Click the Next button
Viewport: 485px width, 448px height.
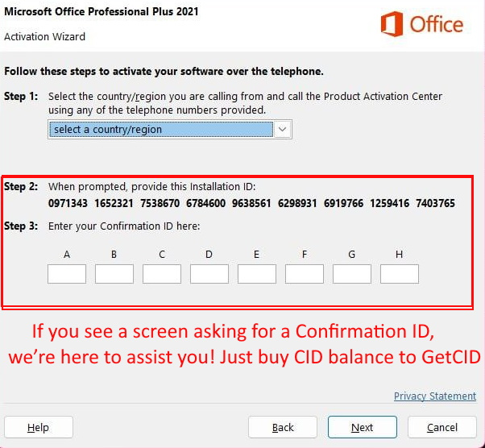coord(363,427)
